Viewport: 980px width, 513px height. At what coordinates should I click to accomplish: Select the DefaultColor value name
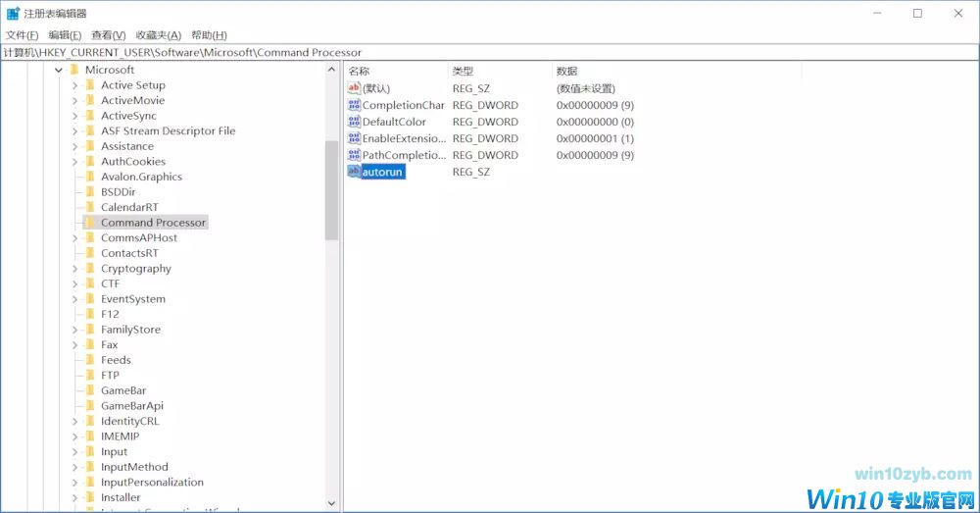click(x=394, y=122)
